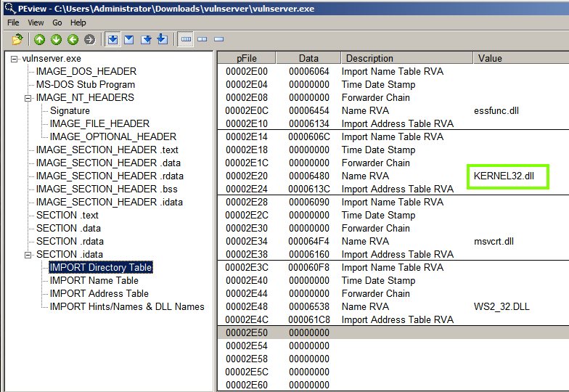This screenshot has width=569, height=392.
Task: Click the Value column header
Action: tap(521, 58)
